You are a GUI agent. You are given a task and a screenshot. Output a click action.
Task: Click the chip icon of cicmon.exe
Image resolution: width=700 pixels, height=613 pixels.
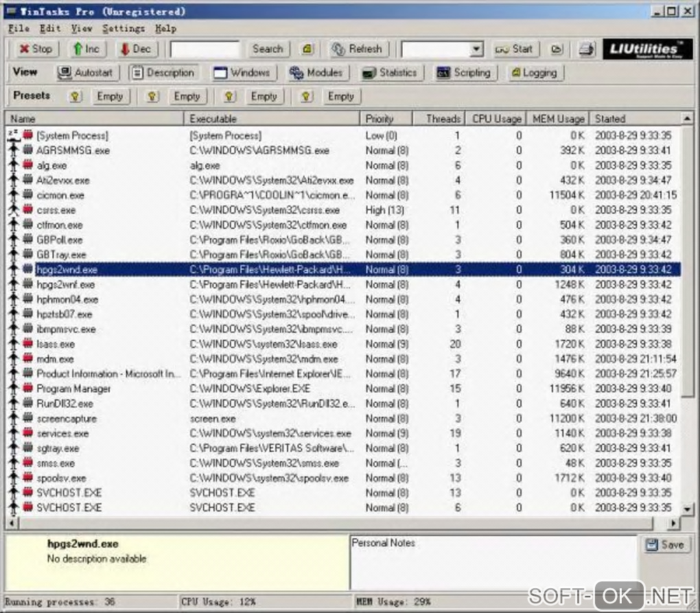[27, 194]
